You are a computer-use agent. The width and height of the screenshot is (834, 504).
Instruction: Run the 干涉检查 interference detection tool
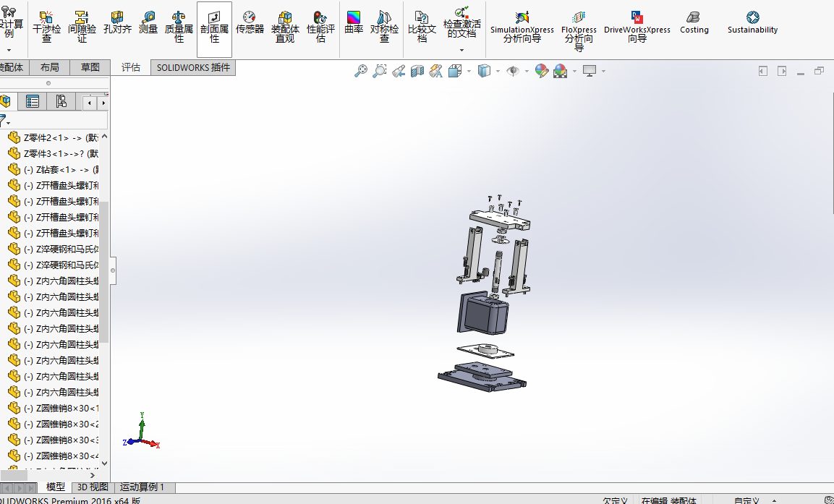(x=47, y=27)
